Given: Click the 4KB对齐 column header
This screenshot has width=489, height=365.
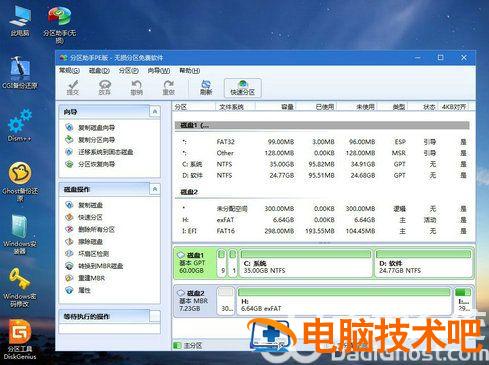Looking at the screenshot, I should tap(454, 107).
